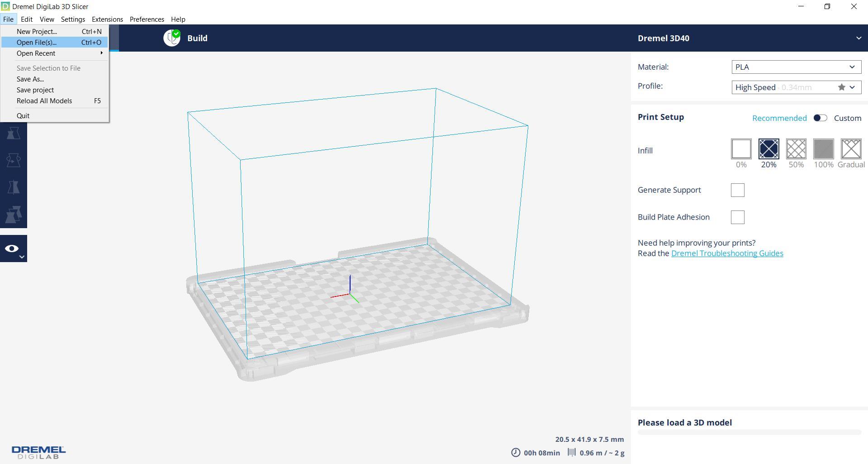Select Gradual infill option

click(x=851, y=149)
